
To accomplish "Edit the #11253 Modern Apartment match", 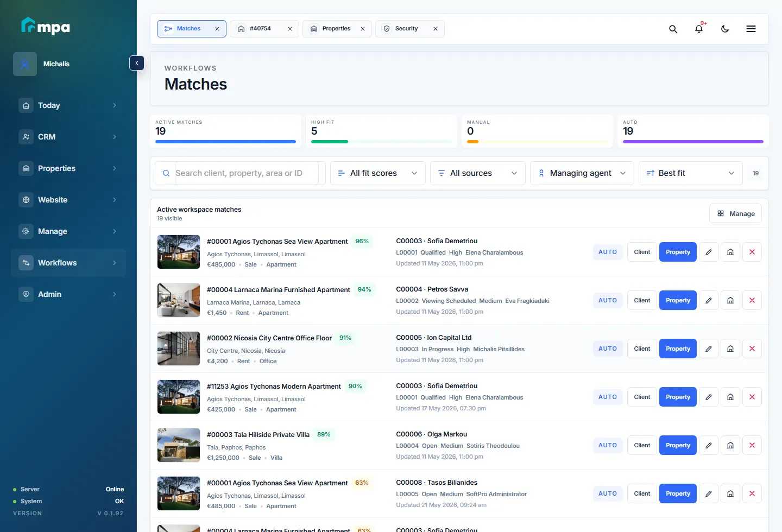I will [x=709, y=397].
